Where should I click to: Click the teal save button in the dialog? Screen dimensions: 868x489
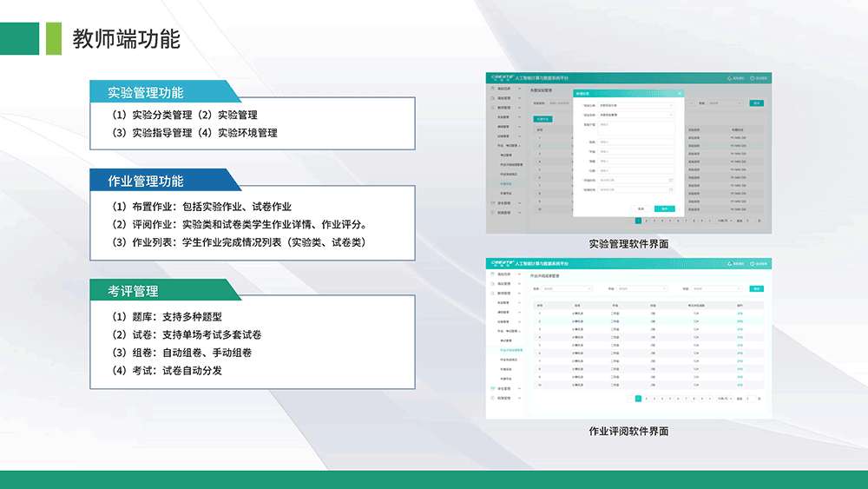[665, 208]
